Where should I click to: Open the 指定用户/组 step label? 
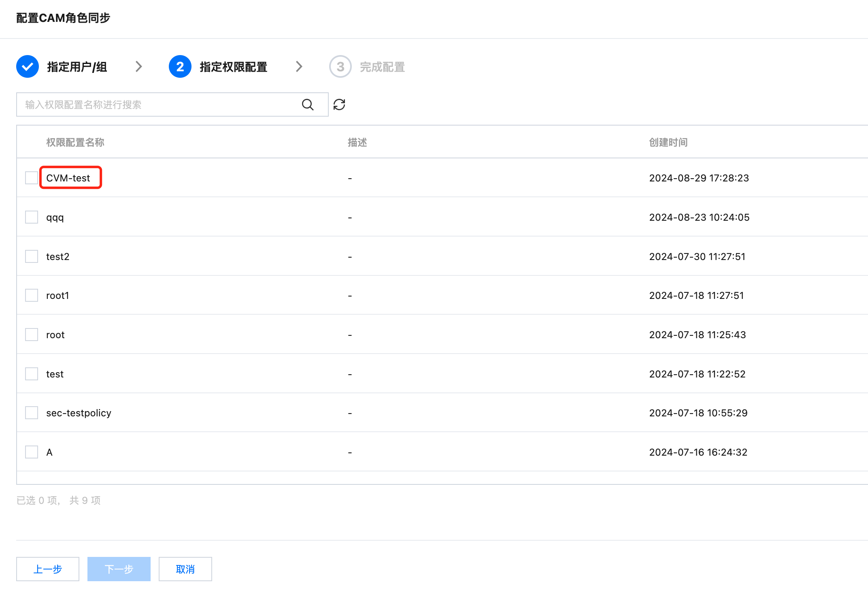(x=77, y=67)
